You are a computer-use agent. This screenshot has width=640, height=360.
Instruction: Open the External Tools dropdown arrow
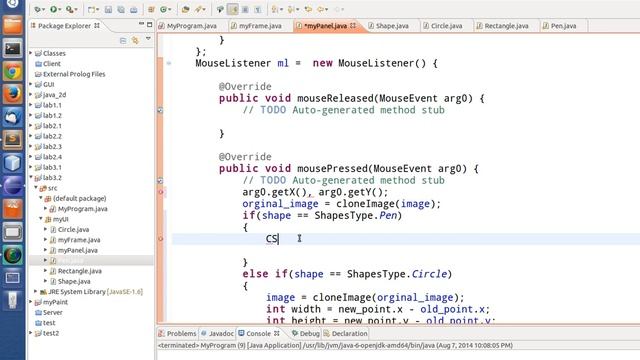pyautogui.click(x=76, y=9)
